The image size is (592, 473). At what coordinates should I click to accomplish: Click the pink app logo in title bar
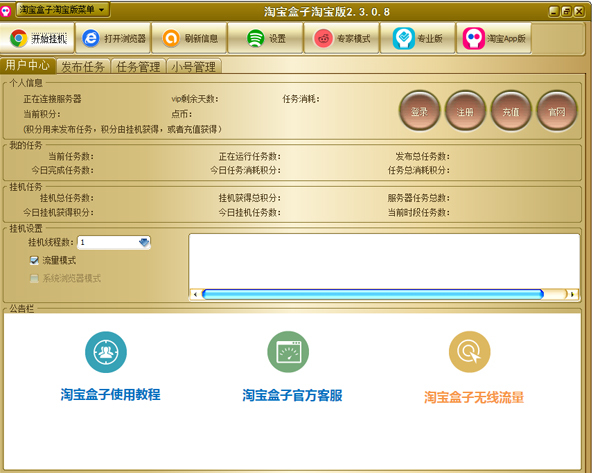tap(6, 11)
